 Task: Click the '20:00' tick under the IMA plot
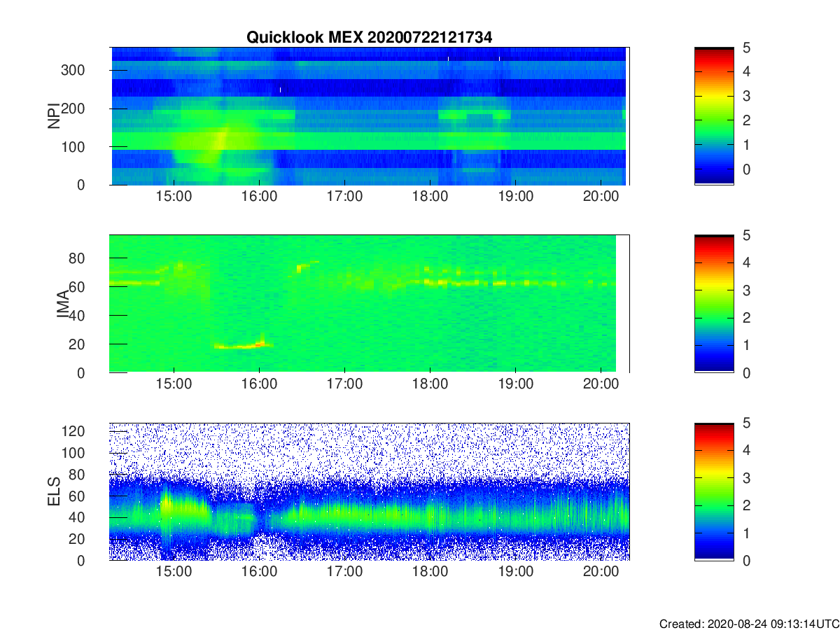pyautogui.click(x=601, y=385)
